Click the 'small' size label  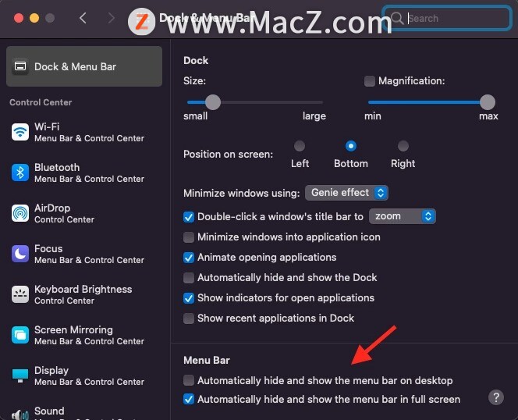tap(196, 116)
